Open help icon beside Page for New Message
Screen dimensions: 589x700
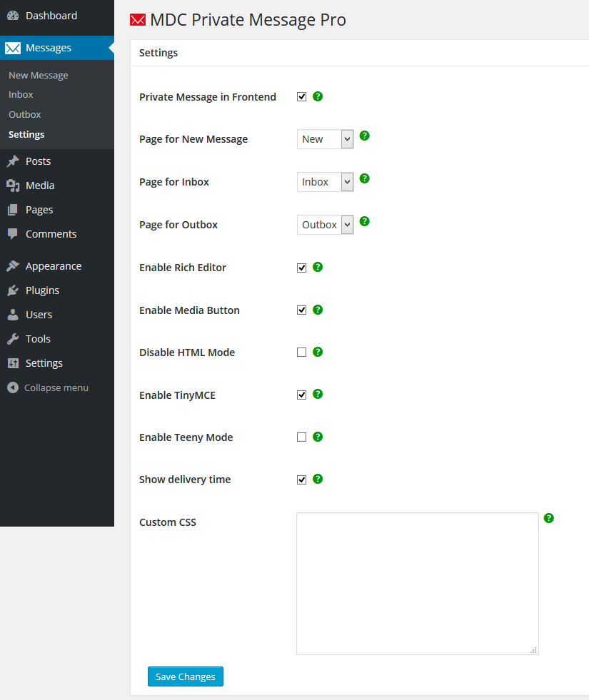click(364, 136)
